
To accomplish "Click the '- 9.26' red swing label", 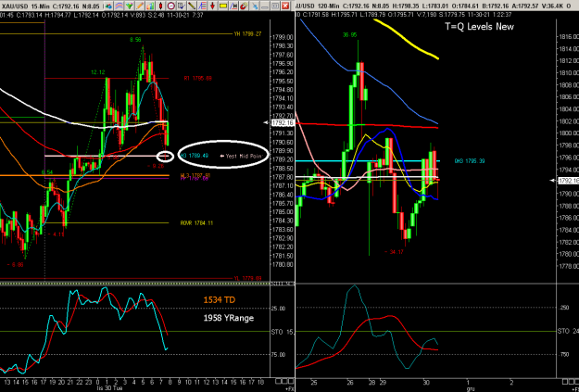I will [156, 166].
